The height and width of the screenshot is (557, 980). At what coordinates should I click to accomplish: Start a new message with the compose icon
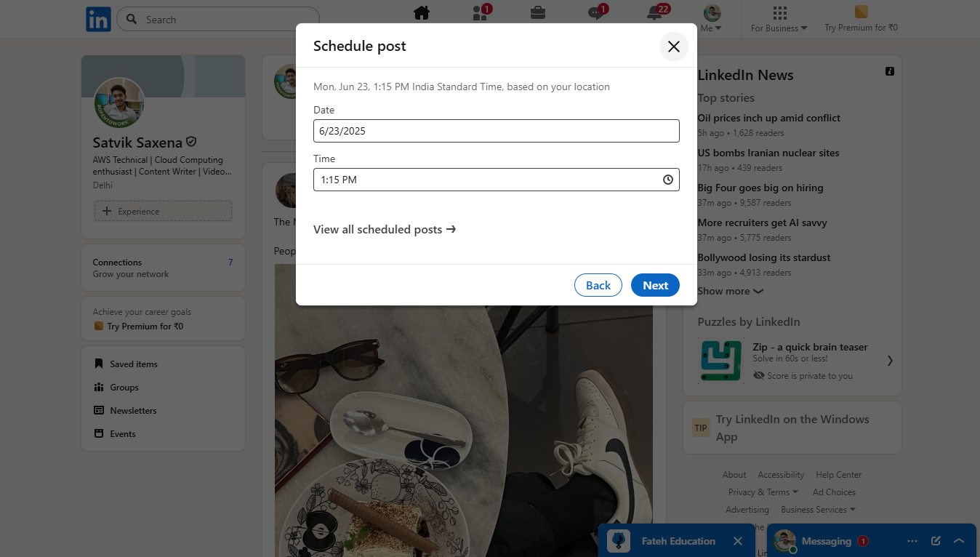[x=935, y=540]
